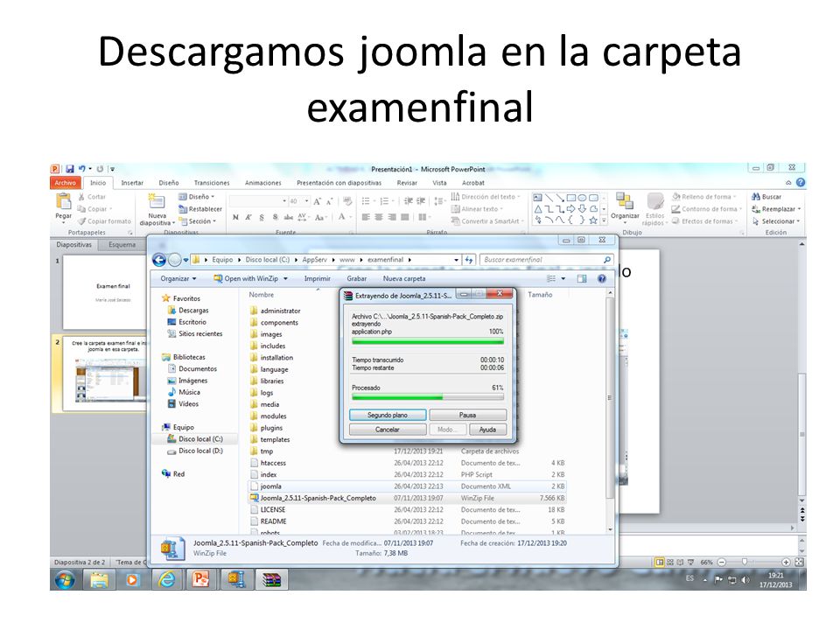Select the administrator folder

tap(276, 311)
